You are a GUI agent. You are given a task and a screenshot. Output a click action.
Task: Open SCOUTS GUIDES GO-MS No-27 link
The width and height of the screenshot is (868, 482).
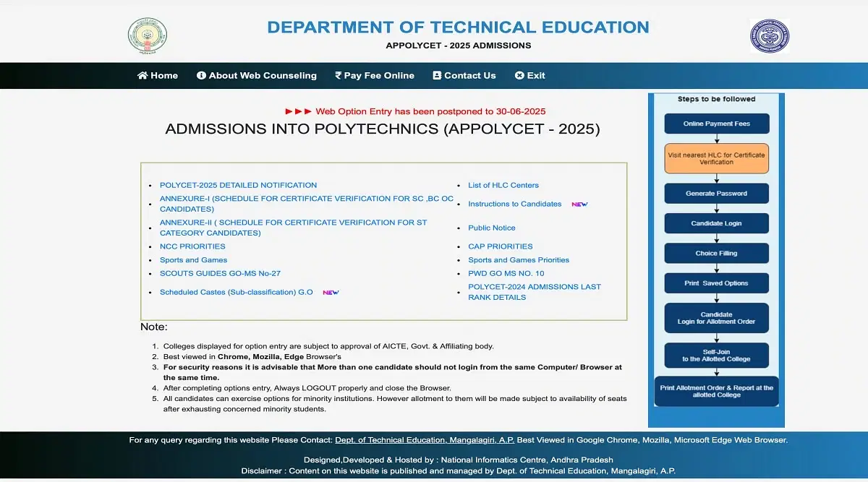coord(220,274)
